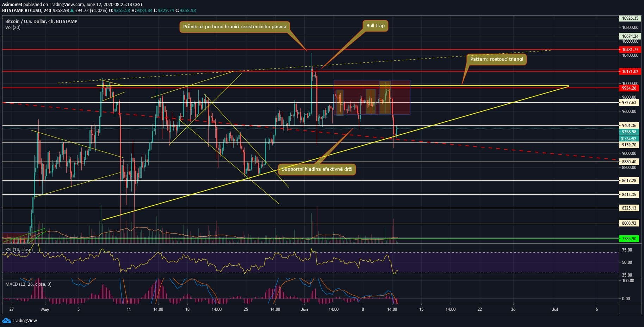644x327 pixels.
Task: Click the red 10171.02 resistance price label
Action: click(629, 72)
